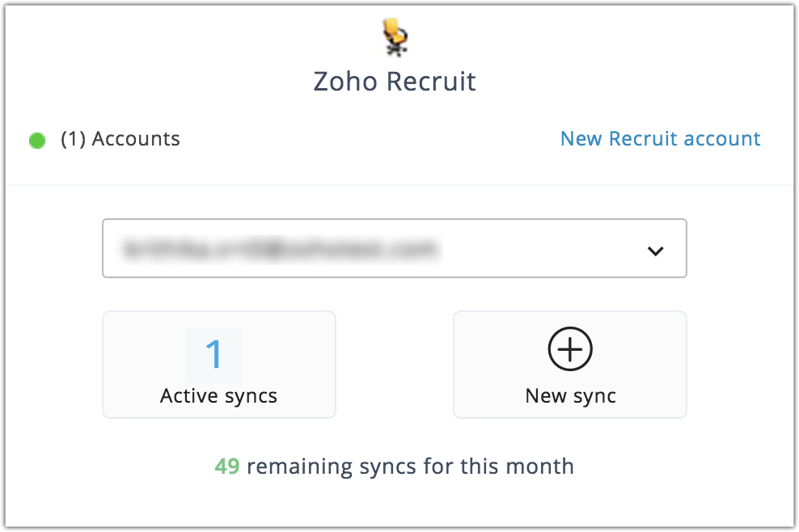Click the New sync label text

570,396
